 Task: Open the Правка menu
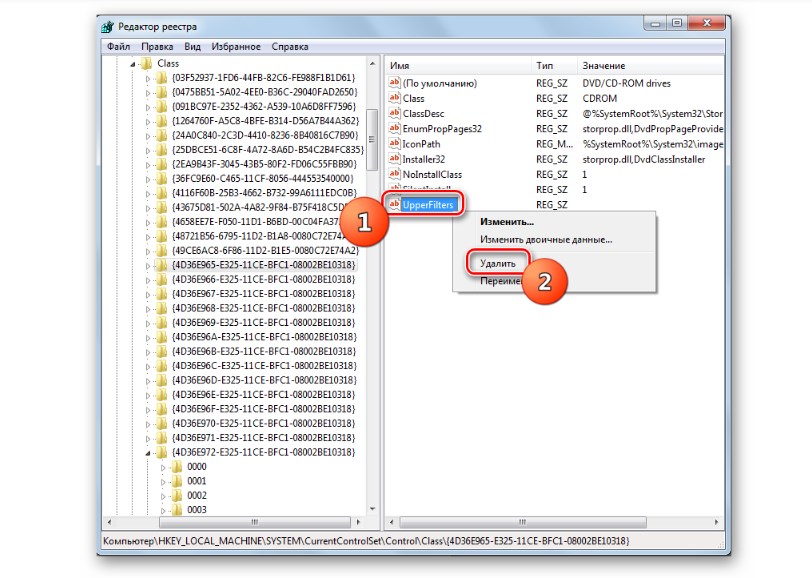[x=157, y=47]
